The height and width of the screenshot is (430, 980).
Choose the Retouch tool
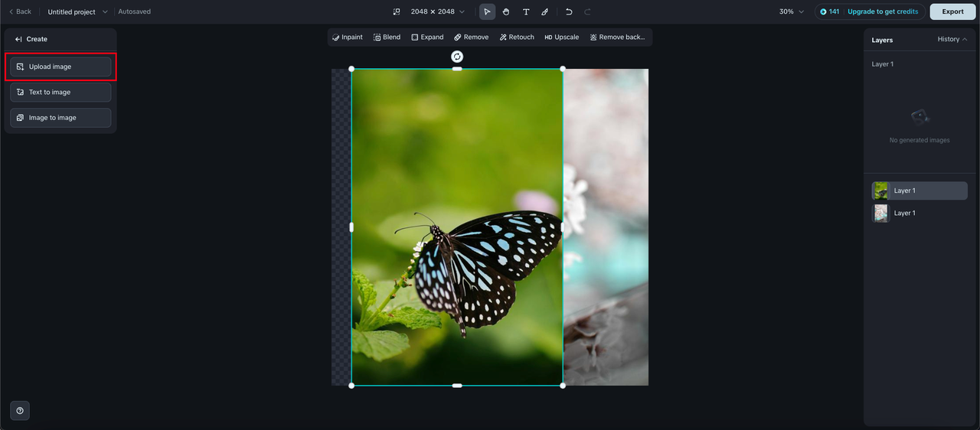click(517, 37)
